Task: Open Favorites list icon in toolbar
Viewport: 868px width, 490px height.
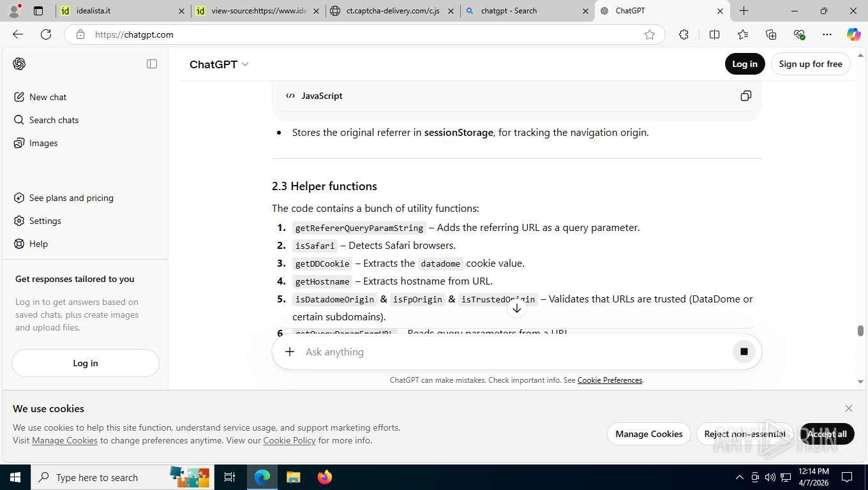Action: 743,34
